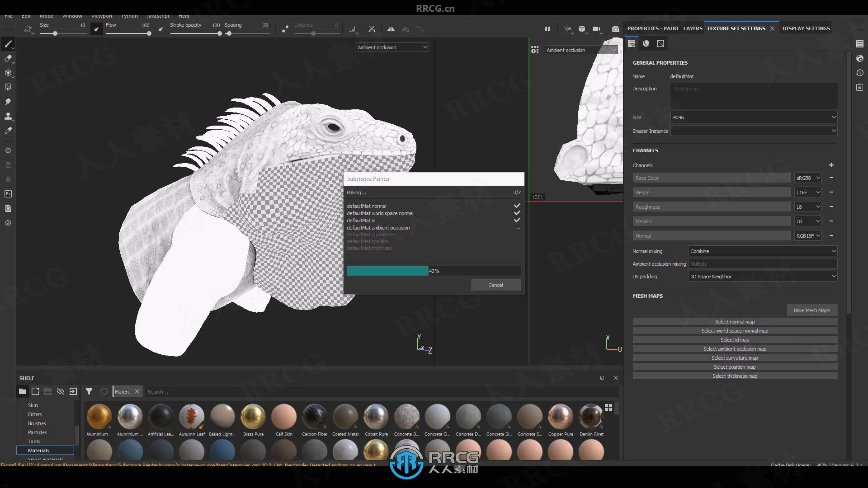Select the Eraser tool in left toolbar
This screenshot has height=488, width=868.
(x=8, y=58)
